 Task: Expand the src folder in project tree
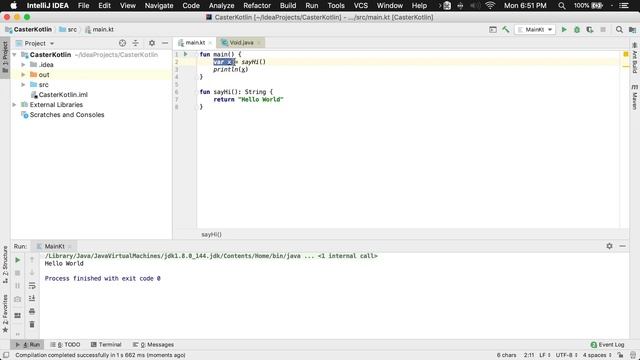click(23, 84)
